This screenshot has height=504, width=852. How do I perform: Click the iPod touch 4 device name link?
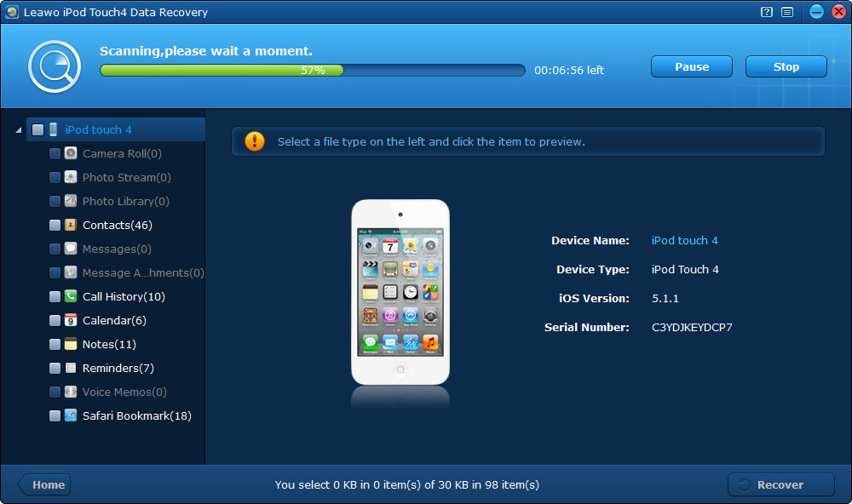[685, 241]
